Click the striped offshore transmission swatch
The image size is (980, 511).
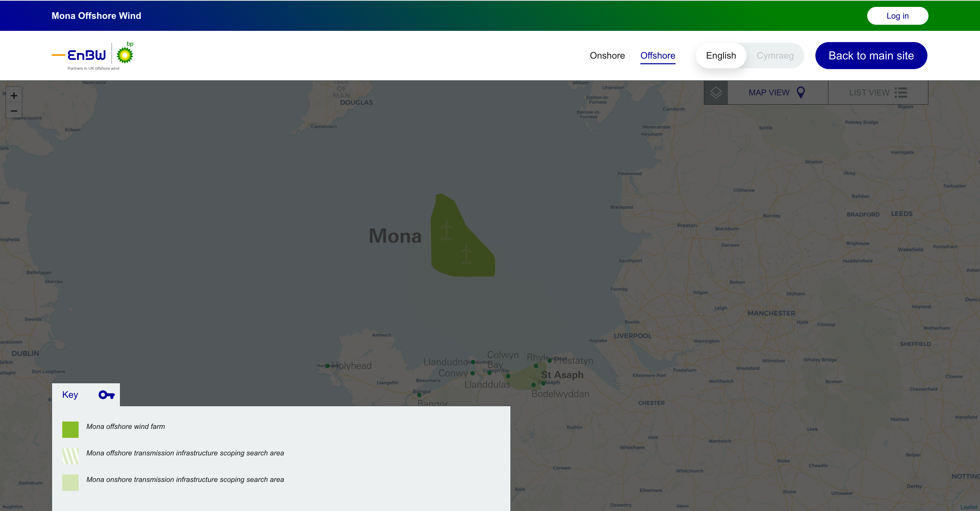pyautogui.click(x=70, y=456)
